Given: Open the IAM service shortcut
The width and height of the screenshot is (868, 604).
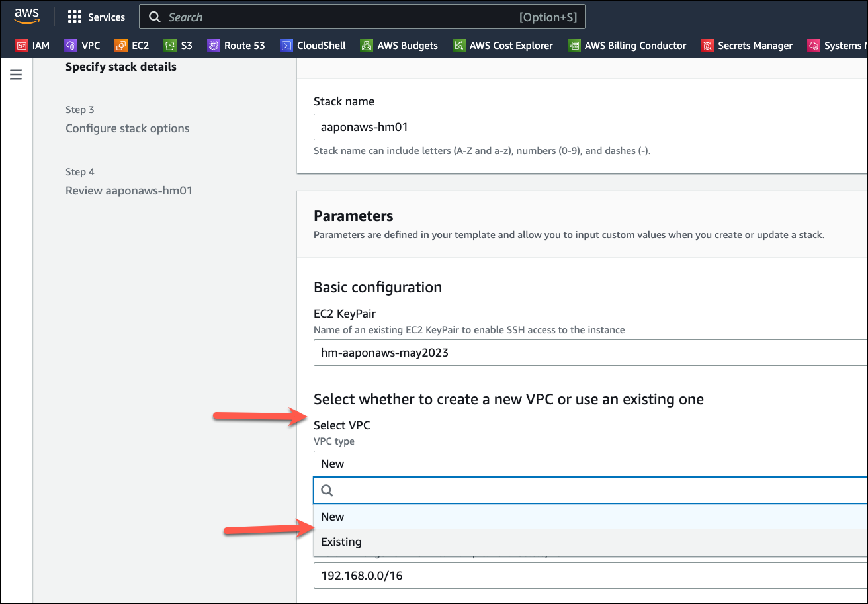Looking at the screenshot, I should [32, 46].
